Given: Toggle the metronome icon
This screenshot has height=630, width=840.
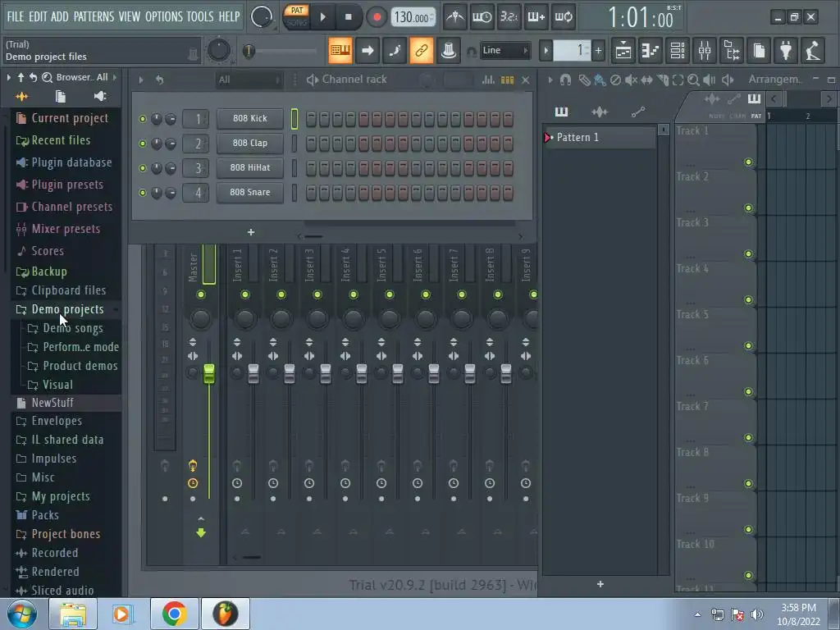Looking at the screenshot, I should (x=454, y=17).
